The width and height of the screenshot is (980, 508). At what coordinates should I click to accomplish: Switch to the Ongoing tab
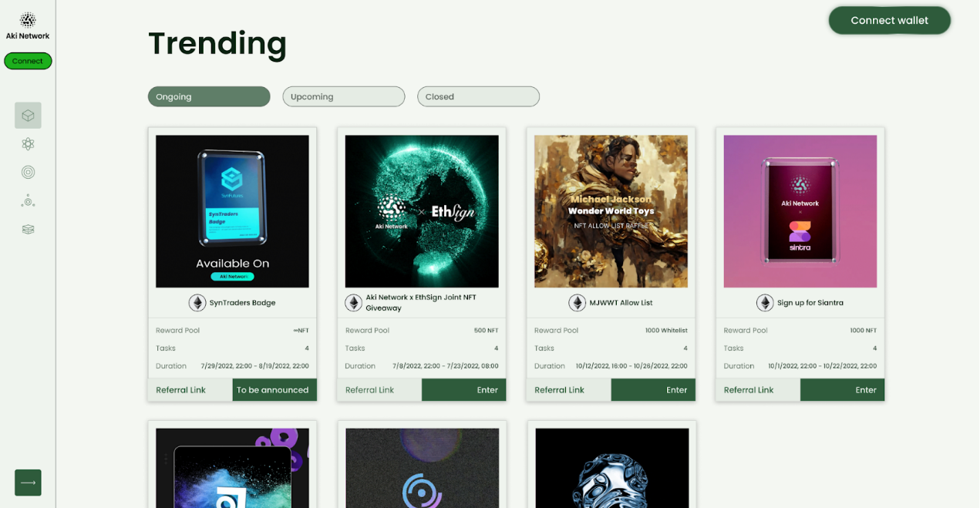[x=209, y=96]
